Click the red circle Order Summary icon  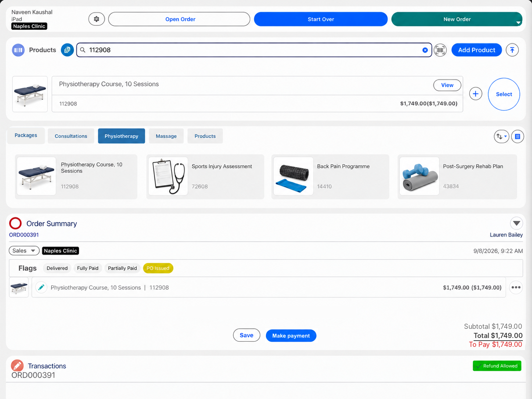15,223
